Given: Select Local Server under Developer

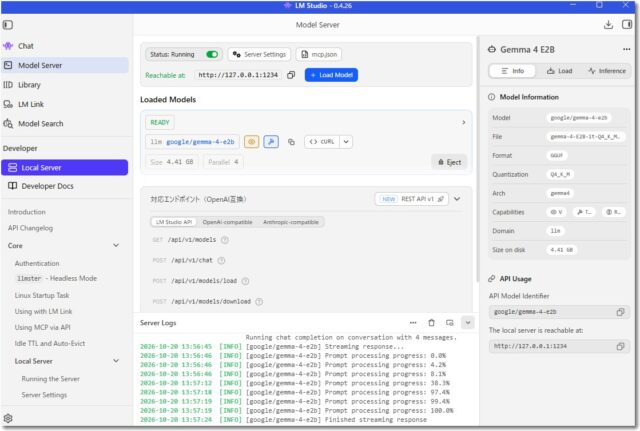Looking at the screenshot, I should point(64,168).
